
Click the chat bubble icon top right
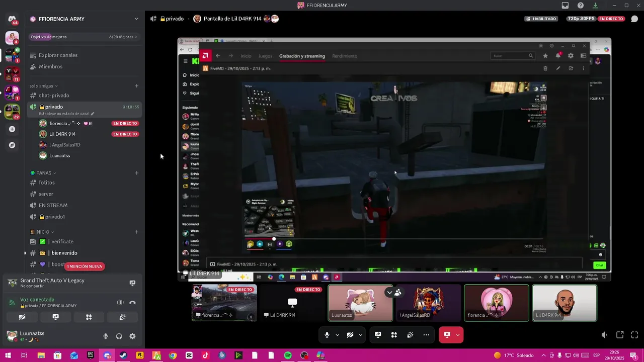(x=634, y=19)
